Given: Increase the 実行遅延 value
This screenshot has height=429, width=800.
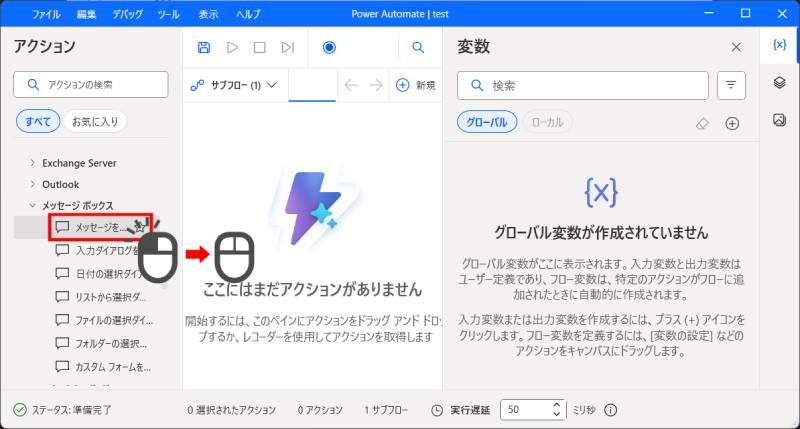Looking at the screenshot, I should pos(557,405).
